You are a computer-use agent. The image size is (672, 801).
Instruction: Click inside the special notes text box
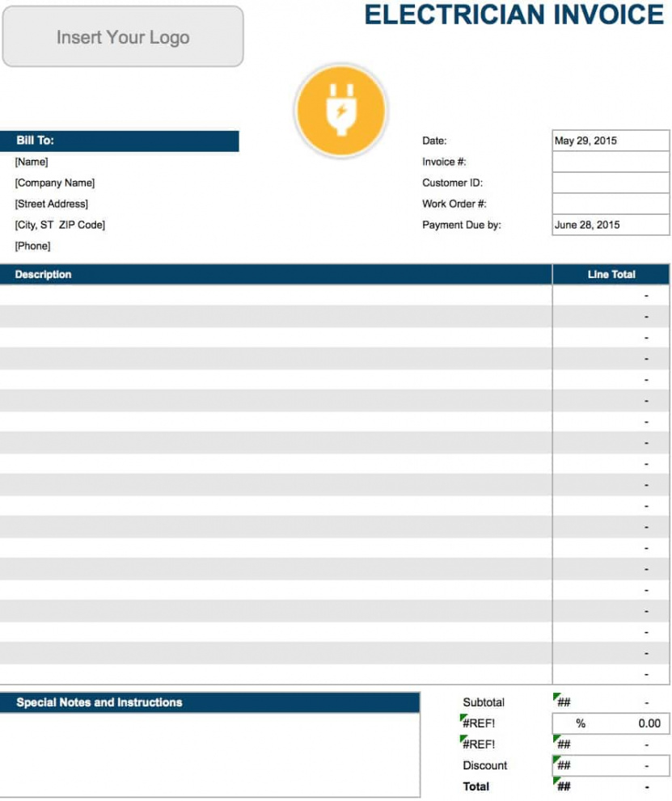[210, 754]
